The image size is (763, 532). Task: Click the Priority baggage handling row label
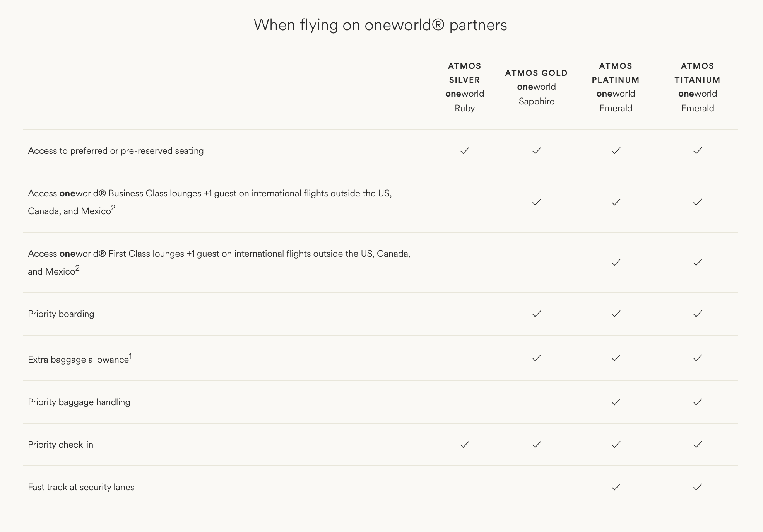pyautogui.click(x=79, y=402)
